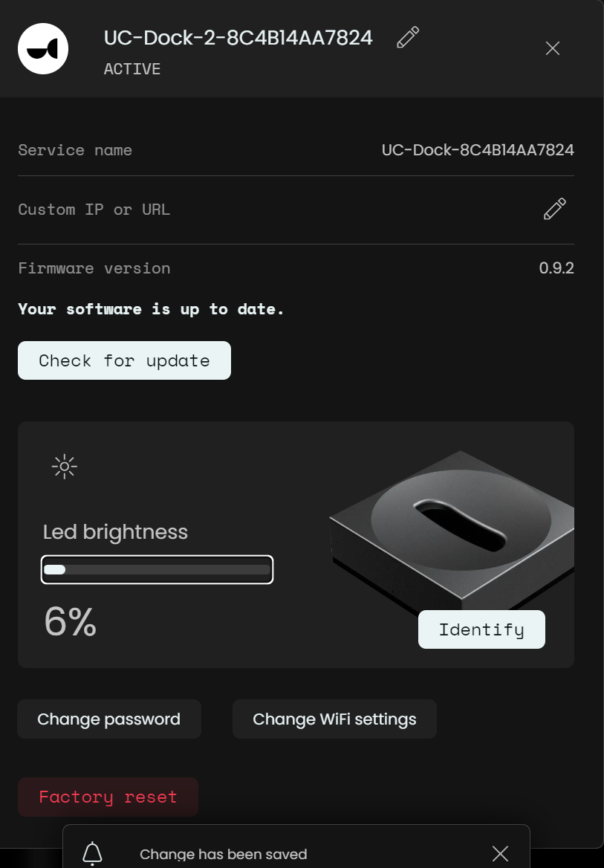Image resolution: width=604 pixels, height=868 pixels.
Task: Edit the Custom IP or URL using the pencil icon
Action: (x=554, y=210)
